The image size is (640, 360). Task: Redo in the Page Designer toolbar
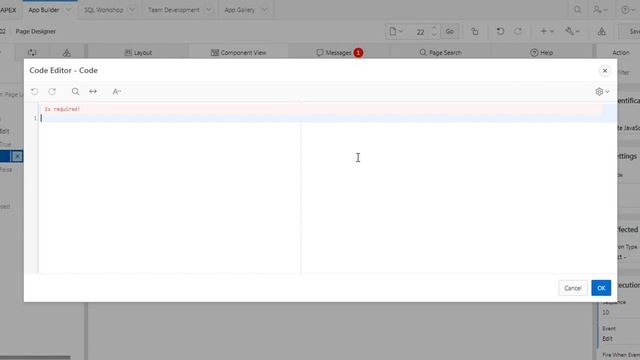click(518, 31)
